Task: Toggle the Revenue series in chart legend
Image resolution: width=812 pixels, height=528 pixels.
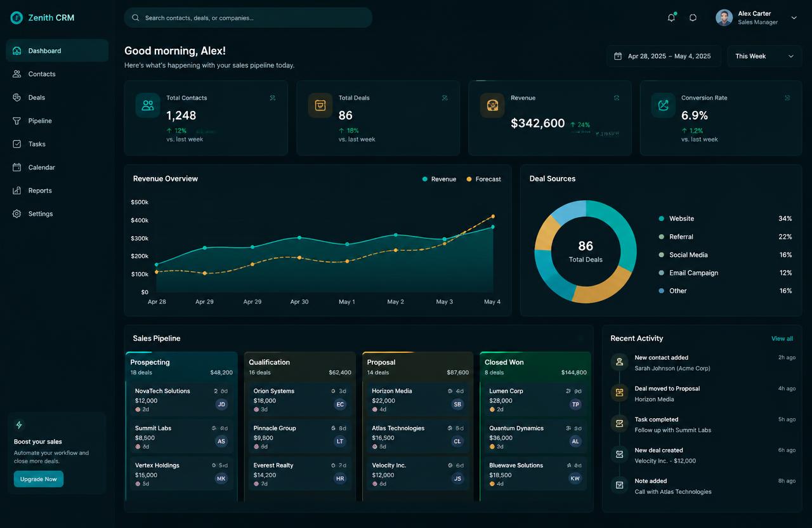Action: point(439,179)
